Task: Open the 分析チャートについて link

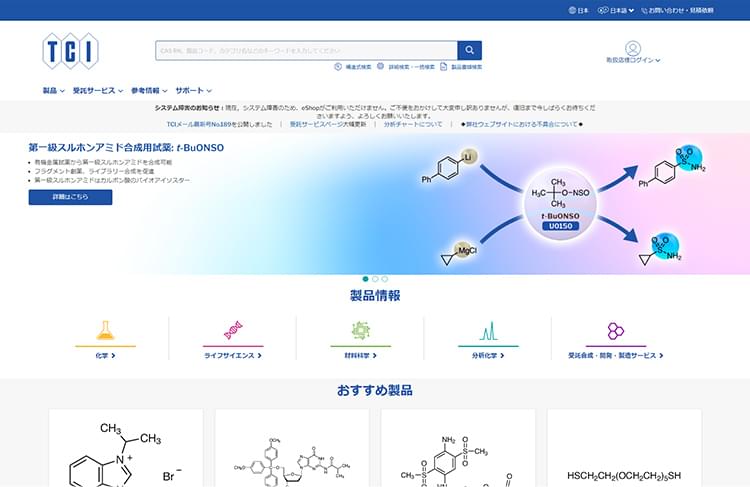Action: click(x=413, y=124)
